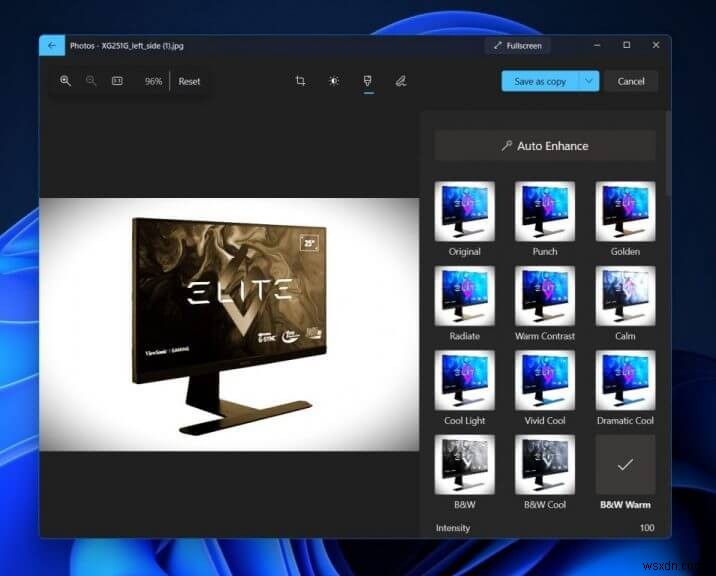
Task: Reset all edits
Action: pyautogui.click(x=189, y=81)
